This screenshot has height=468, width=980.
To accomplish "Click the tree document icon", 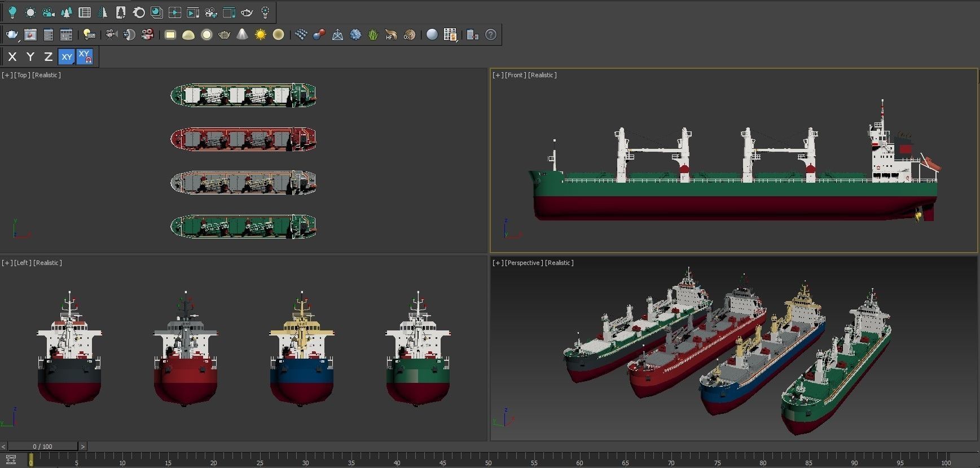I will tap(121, 12).
